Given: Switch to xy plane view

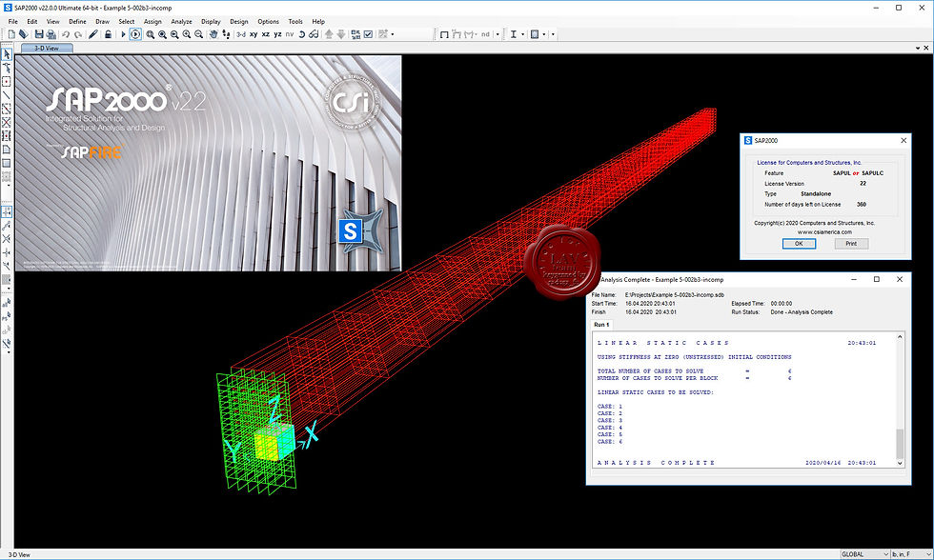Looking at the screenshot, I should [x=254, y=34].
